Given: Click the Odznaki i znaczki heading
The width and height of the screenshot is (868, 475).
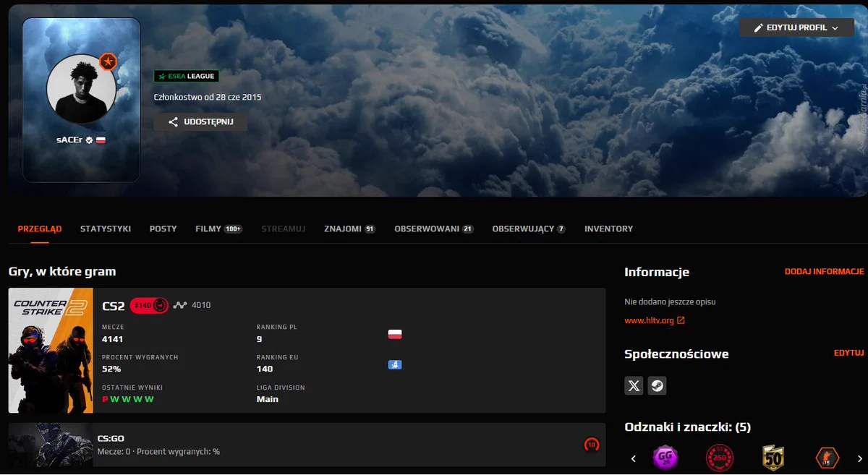Looking at the screenshot, I should pos(688,427).
